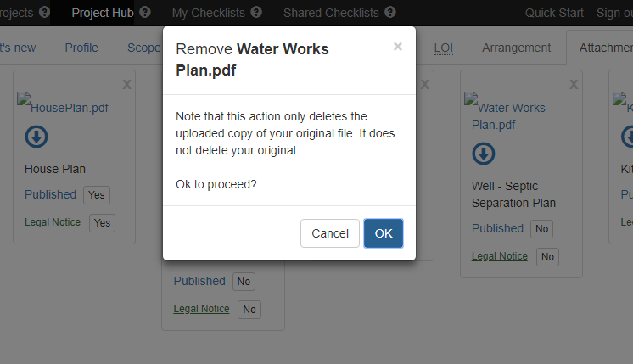Click the help icon beside Project Hub
633x364 pixels.
pyautogui.click(x=145, y=12)
